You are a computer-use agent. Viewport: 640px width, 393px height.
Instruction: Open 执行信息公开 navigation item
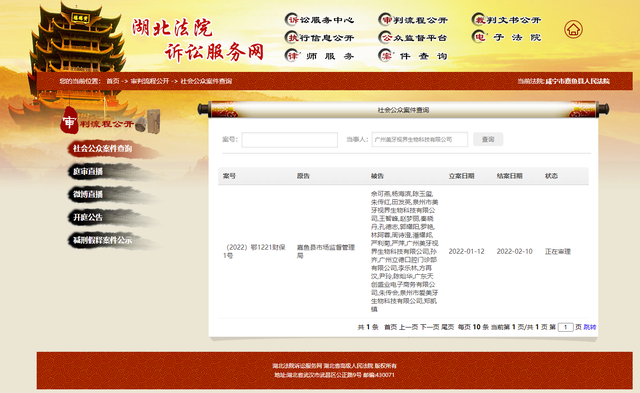pos(319,38)
